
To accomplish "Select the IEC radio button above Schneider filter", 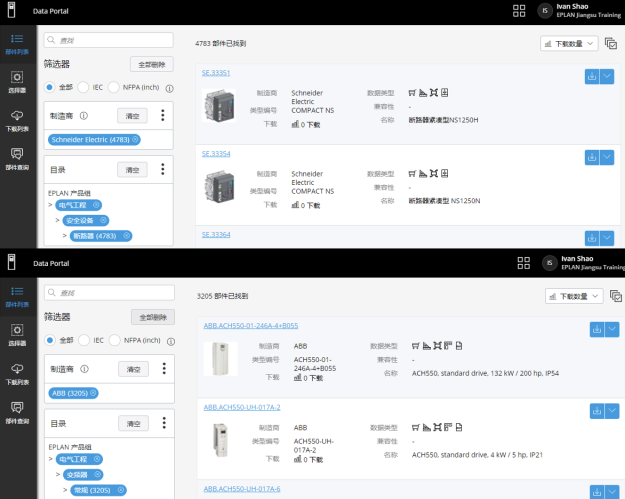I will (x=84, y=87).
